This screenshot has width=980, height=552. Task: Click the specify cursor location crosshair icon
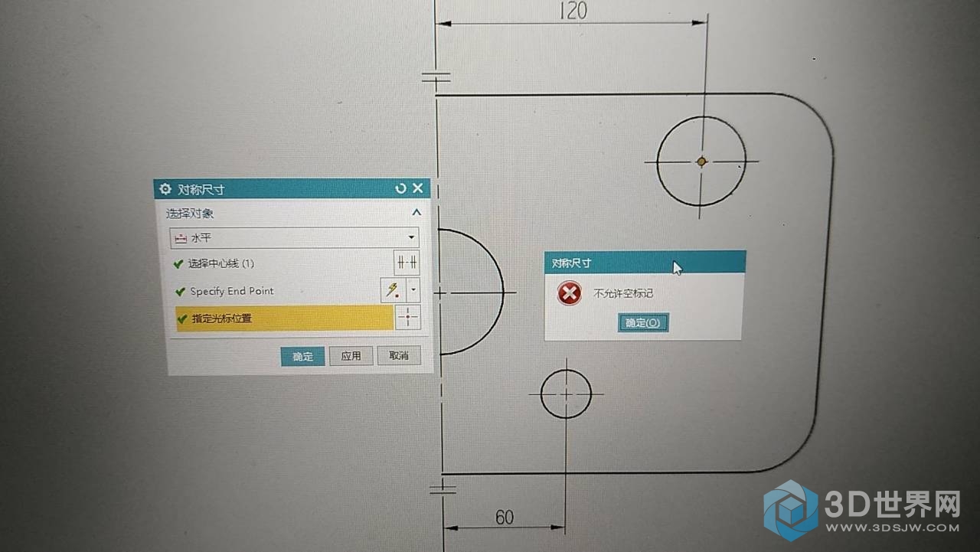pos(409,317)
